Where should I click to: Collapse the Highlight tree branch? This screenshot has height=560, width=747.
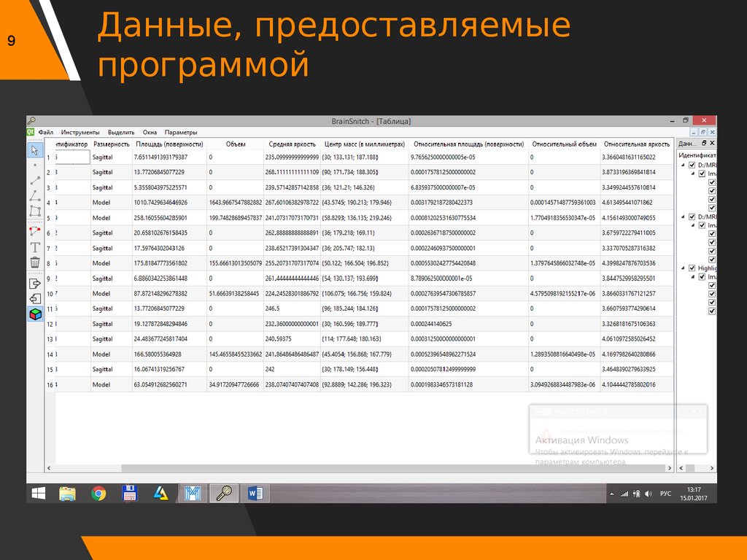click(x=682, y=268)
